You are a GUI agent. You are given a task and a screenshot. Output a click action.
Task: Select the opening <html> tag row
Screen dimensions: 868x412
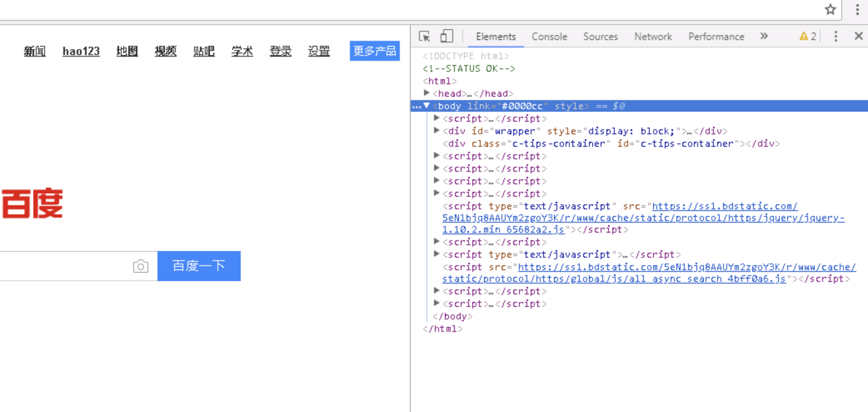point(440,81)
